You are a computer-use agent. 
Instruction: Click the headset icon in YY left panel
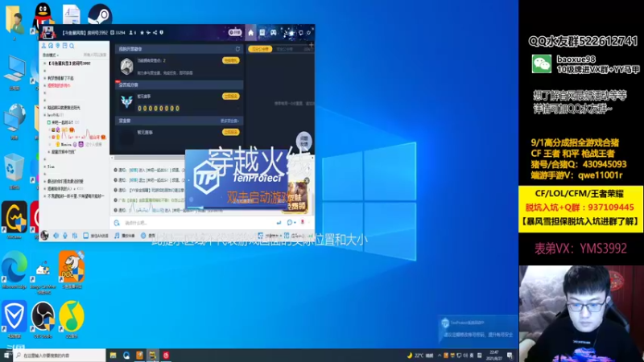tap(51, 46)
